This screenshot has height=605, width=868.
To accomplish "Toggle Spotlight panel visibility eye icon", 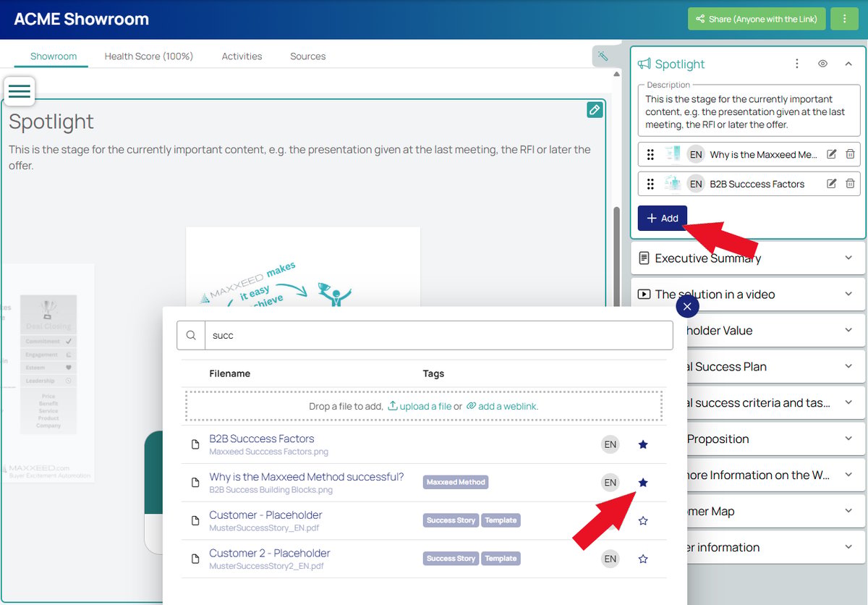I will (822, 64).
